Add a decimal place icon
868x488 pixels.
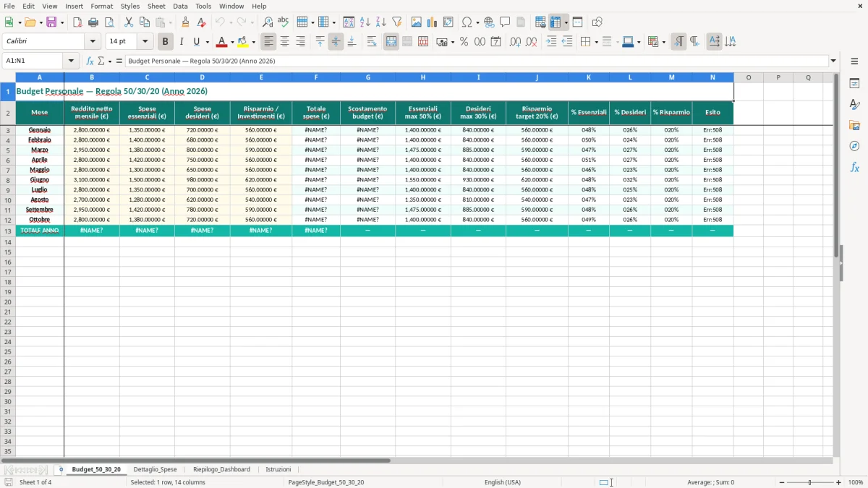[x=515, y=42]
